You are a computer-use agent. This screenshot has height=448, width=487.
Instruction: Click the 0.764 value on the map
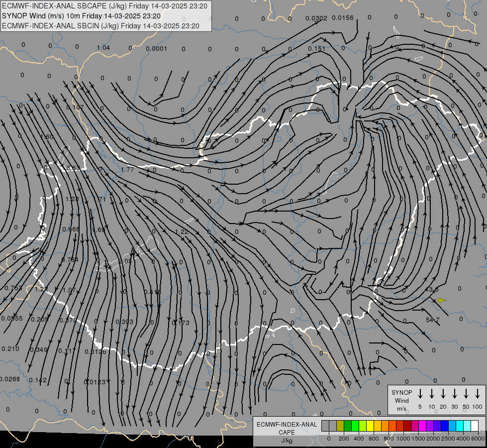(70, 260)
